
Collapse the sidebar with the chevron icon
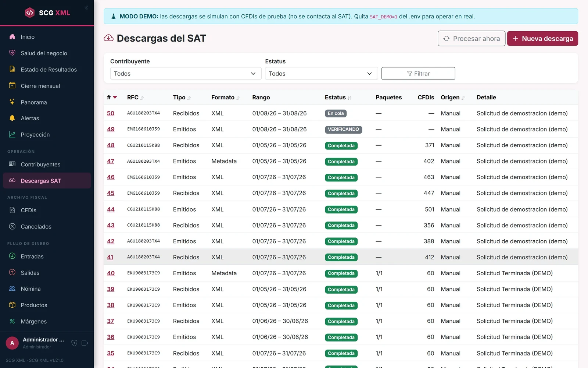[86, 7]
